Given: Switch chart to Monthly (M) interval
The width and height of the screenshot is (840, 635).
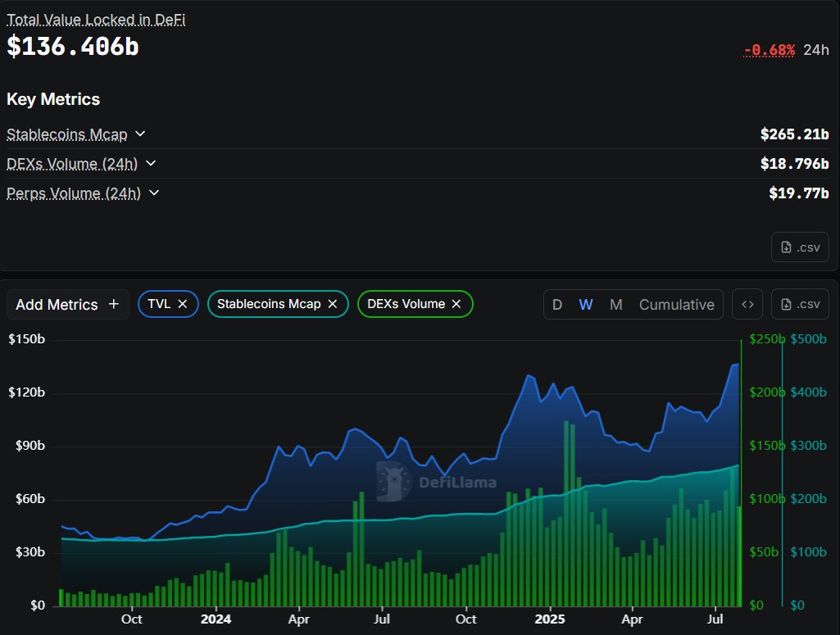Looking at the screenshot, I should pos(616,305).
